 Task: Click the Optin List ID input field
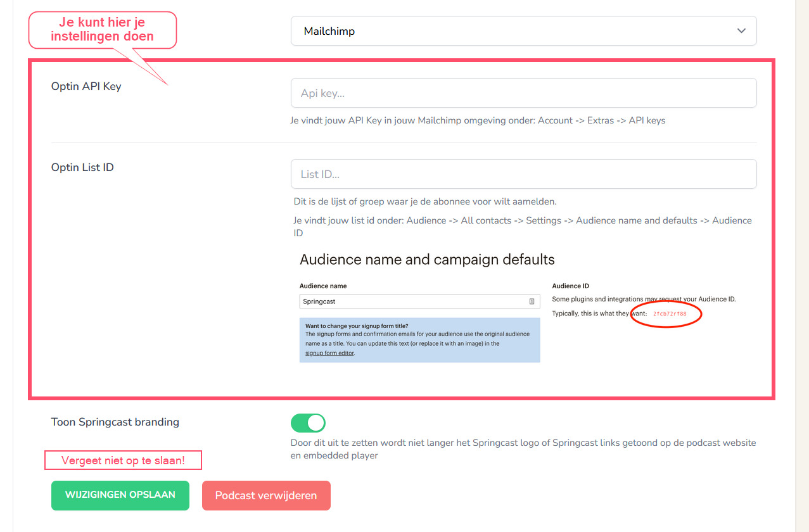tap(523, 174)
